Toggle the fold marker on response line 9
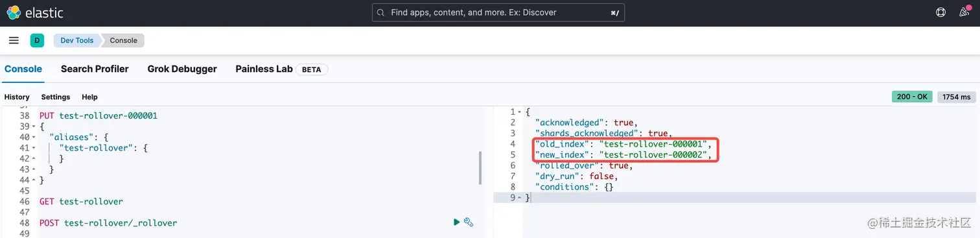Screen dimensions: 980x238 519,198
